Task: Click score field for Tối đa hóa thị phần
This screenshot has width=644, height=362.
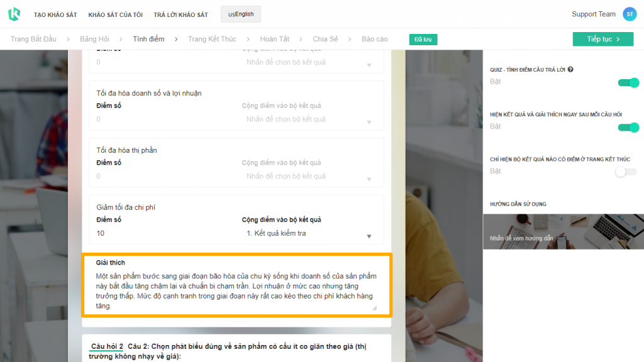Action: coord(164,177)
